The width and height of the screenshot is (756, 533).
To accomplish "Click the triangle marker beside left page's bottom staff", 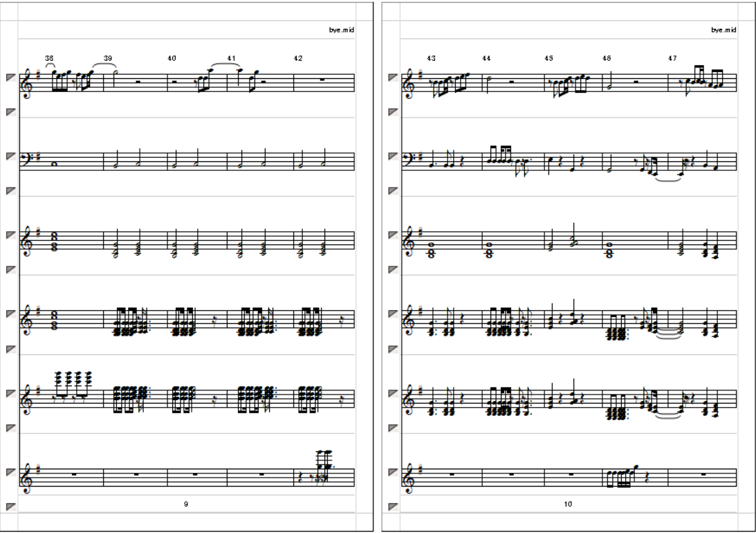I will 10,472.
